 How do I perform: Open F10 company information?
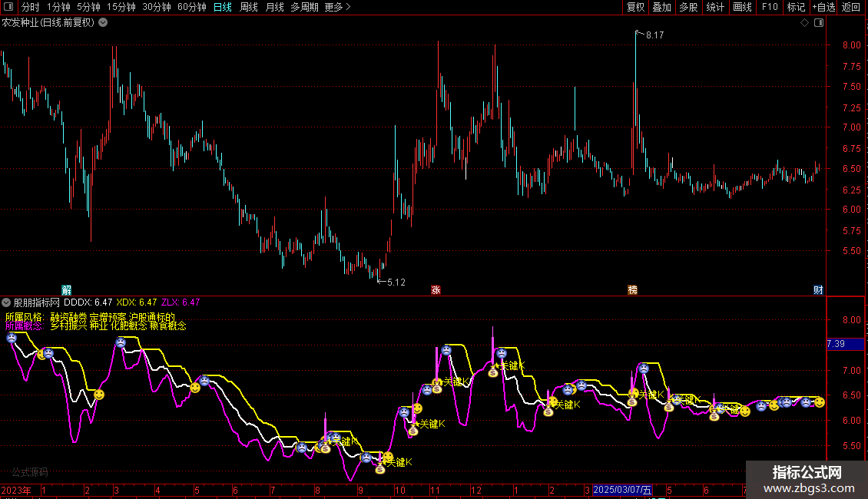(x=770, y=7)
